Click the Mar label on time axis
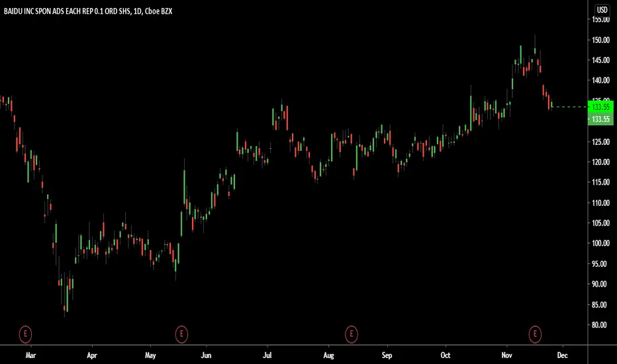 pyautogui.click(x=30, y=355)
